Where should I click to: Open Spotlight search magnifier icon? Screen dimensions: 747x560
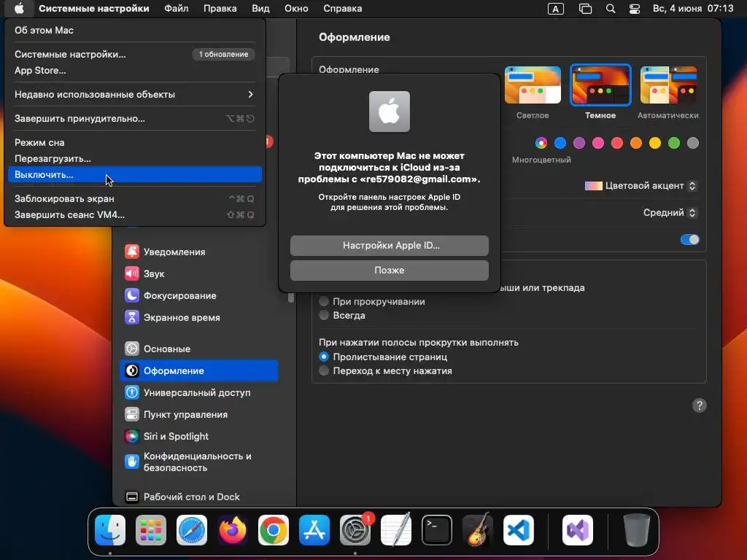click(x=611, y=9)
